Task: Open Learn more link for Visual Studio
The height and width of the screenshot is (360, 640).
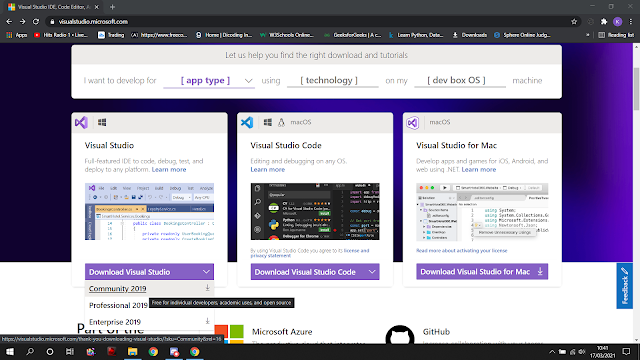Action: pos(169,169)
